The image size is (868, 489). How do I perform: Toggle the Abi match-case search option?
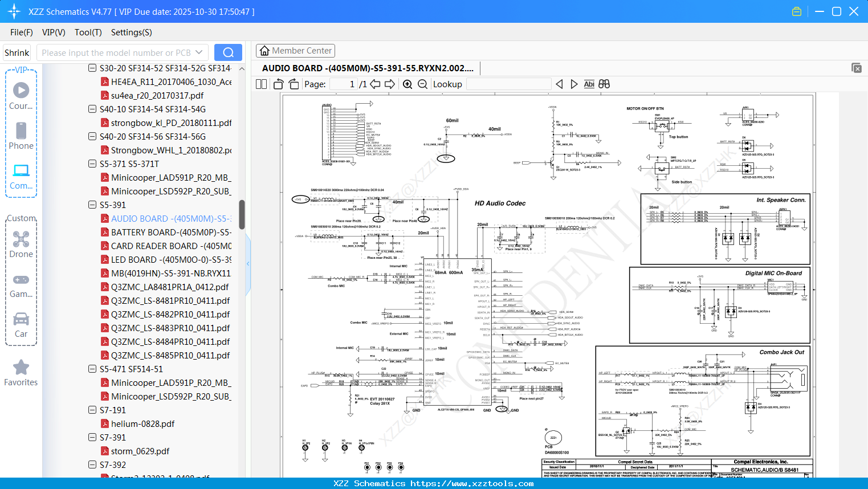coord(589,84)
